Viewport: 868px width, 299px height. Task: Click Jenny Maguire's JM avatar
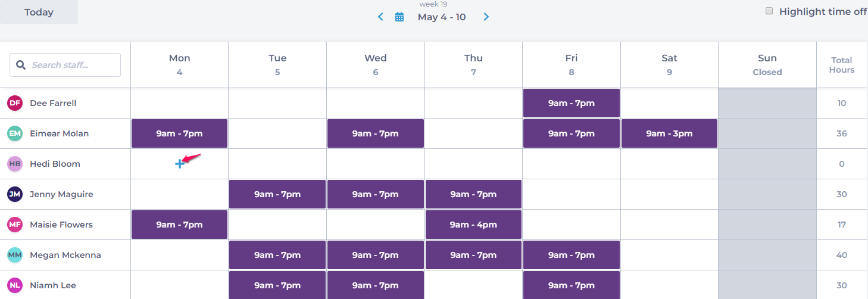coord(15,194)
